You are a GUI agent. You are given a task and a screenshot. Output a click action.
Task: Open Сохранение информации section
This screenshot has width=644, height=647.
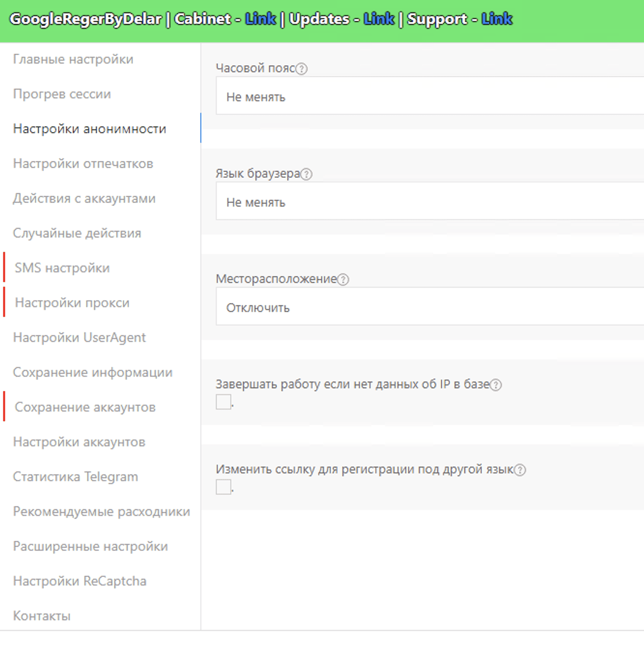93,372
